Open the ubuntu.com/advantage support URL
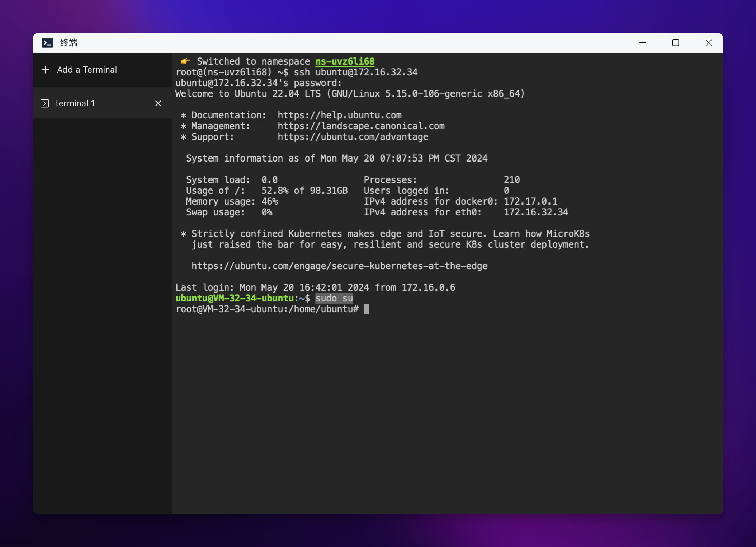 (x=353, y=137)
